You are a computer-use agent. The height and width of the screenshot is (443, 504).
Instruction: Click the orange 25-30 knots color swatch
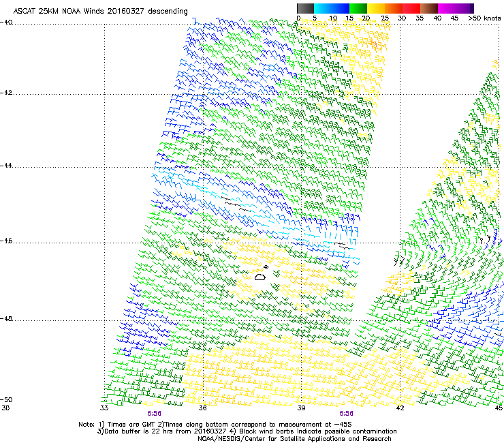pyautogui.click(x=394, y=8)
